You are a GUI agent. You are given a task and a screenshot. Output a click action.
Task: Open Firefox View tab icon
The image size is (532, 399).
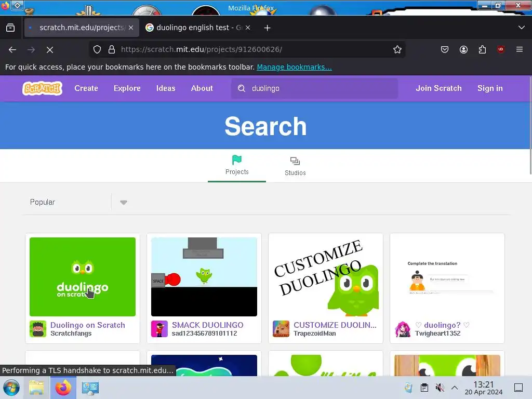pyautogui.click(x=10, y=28)
